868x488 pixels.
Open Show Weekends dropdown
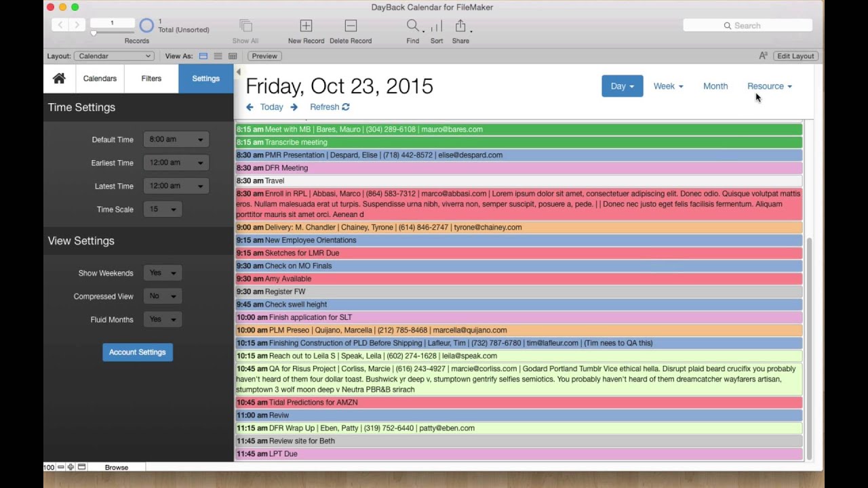[x=162, y=273]
